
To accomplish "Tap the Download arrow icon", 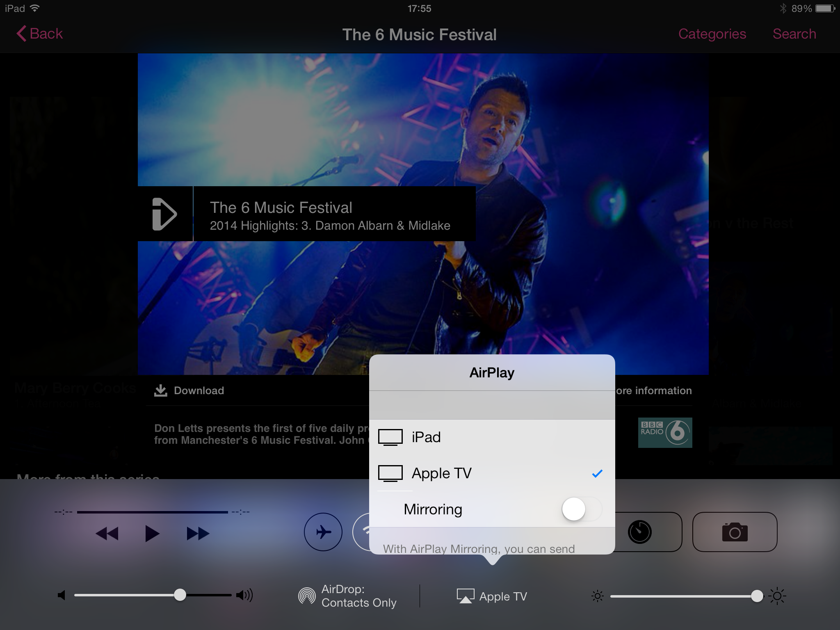I will [x=161, y=390].
